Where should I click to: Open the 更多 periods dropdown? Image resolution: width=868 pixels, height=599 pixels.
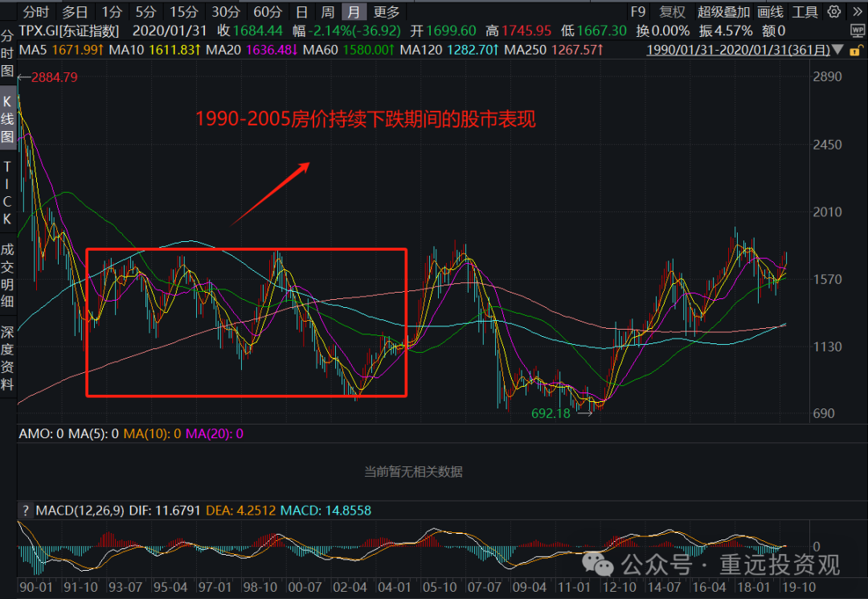tap(387, 11)
